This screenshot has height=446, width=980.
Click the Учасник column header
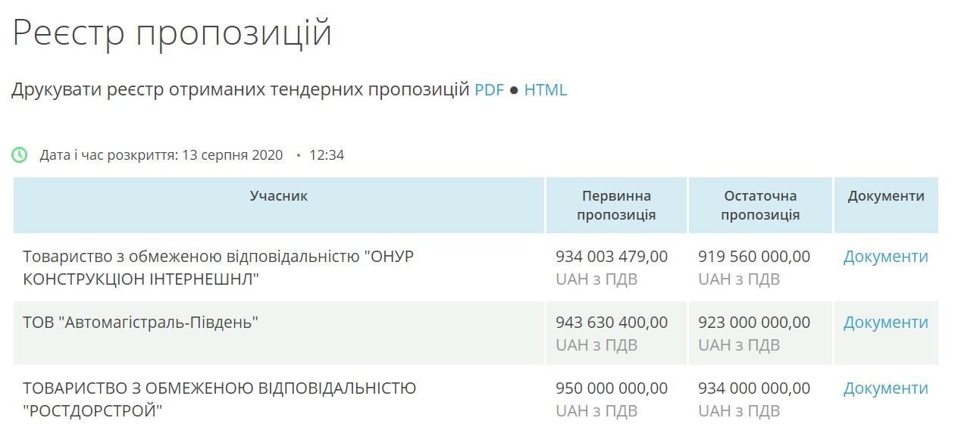(279, 196)
